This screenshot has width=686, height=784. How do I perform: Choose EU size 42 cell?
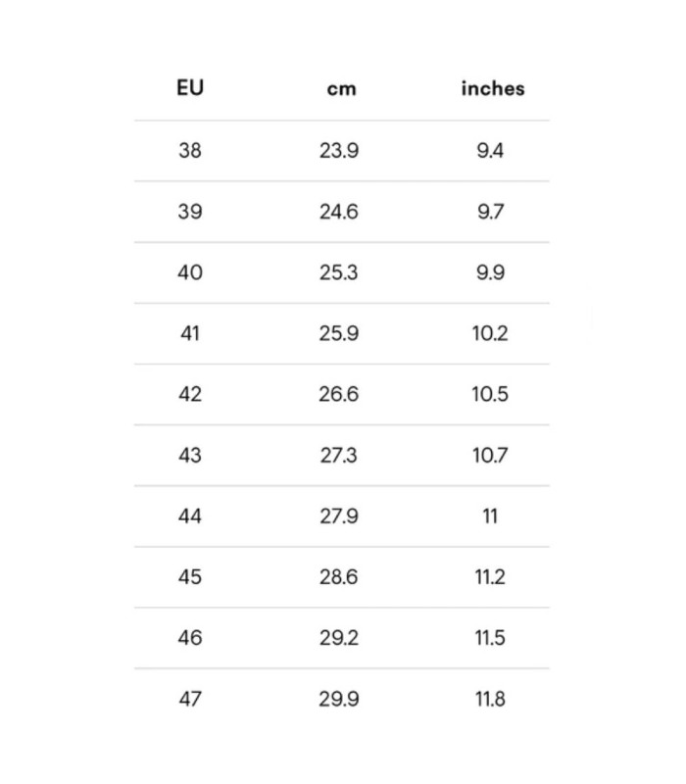click(x=190, y=394)
